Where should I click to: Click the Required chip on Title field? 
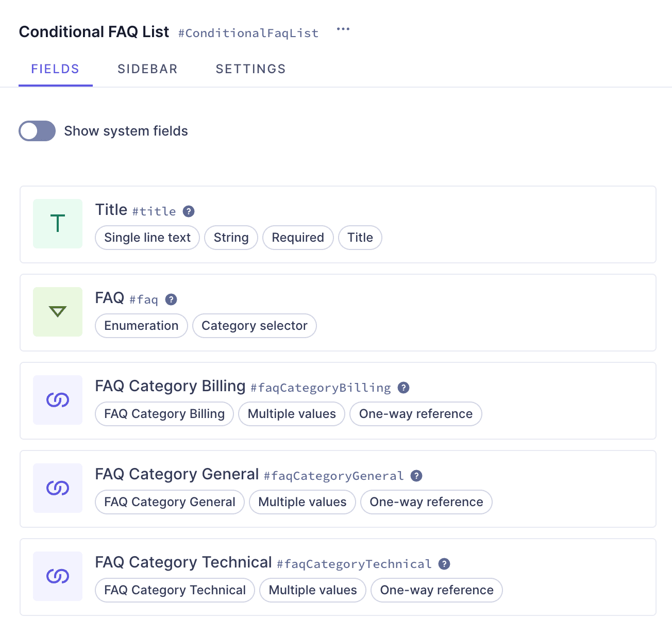click(298, 238)
